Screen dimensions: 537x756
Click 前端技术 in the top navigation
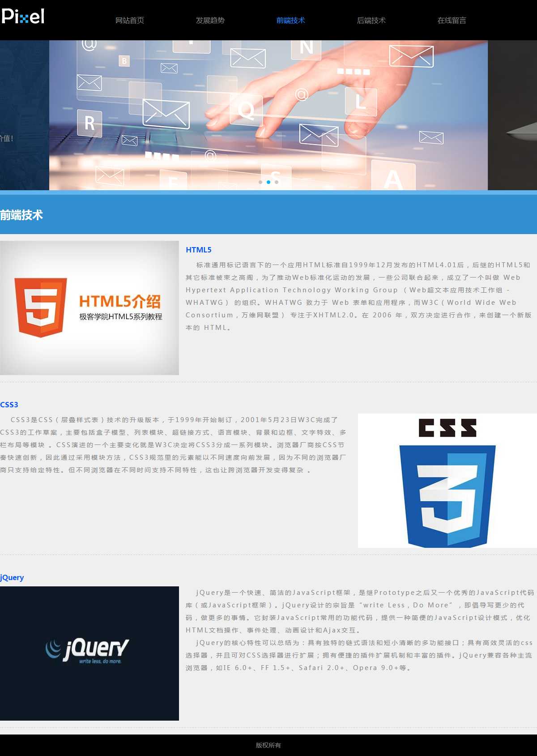pos(291,21)
